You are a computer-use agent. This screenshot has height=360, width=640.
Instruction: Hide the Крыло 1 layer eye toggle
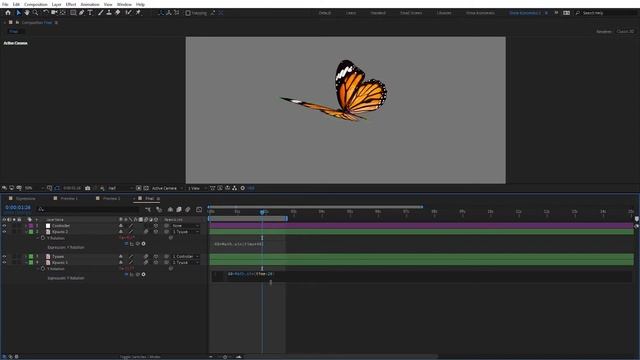pos(4,262)
